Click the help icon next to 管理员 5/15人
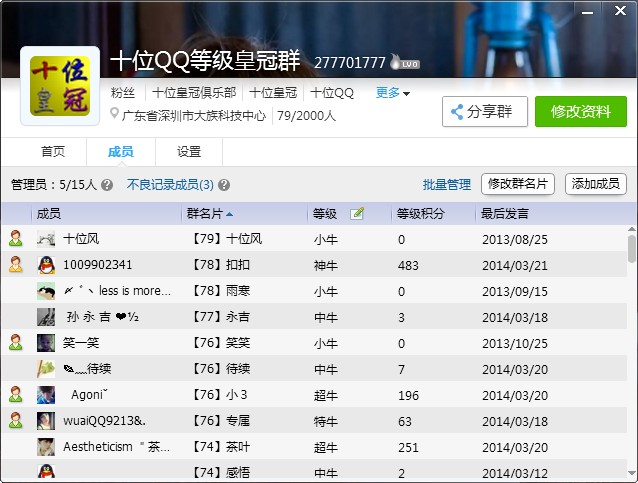 pos(107,185)
